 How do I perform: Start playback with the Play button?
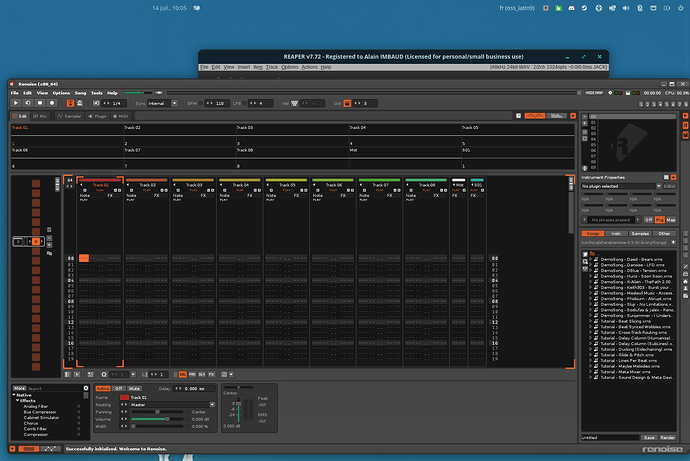15,103
